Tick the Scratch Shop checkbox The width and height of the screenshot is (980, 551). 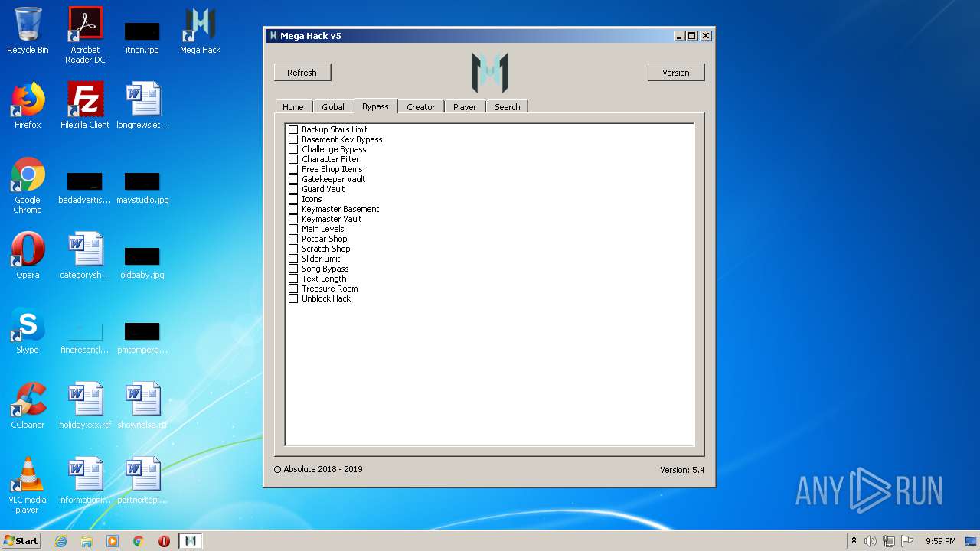pyautogui.click(x=292, y=249)
